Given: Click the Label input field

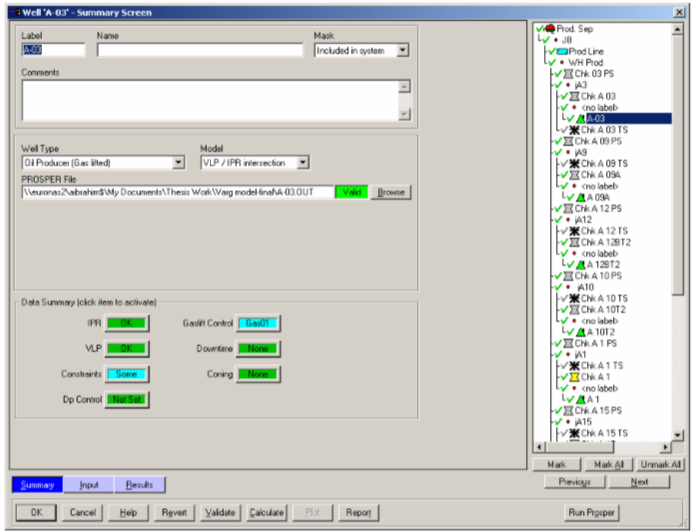Looking at the screenshot, I should (x=53, y=50).
